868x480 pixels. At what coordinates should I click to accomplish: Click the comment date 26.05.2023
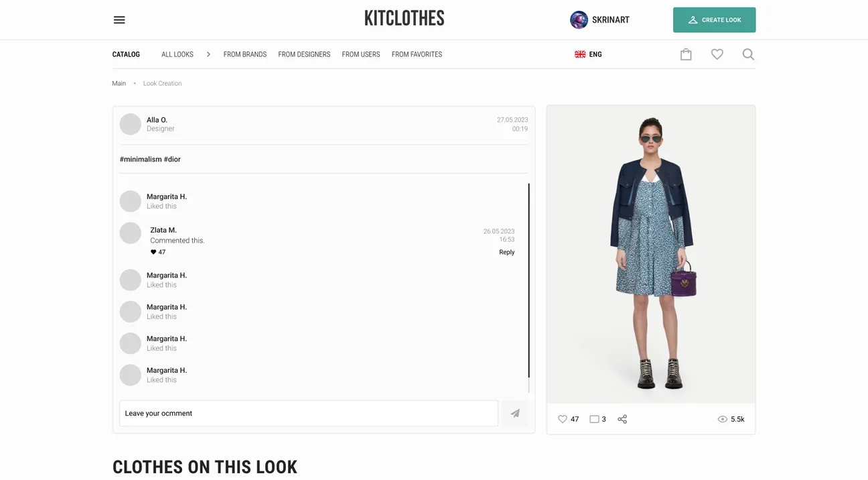pyautogui.click(x=499, y=231)
